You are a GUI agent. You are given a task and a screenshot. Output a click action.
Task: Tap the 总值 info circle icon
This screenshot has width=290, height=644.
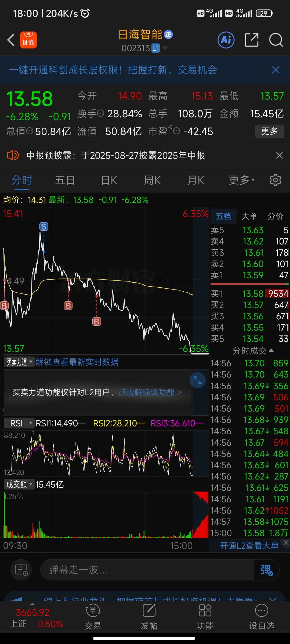tap(30, 131)
